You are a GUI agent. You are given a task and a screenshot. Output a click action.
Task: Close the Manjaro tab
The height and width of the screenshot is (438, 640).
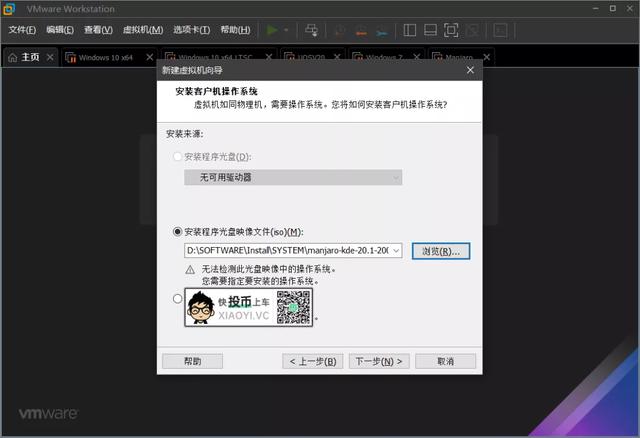[487, 57]
